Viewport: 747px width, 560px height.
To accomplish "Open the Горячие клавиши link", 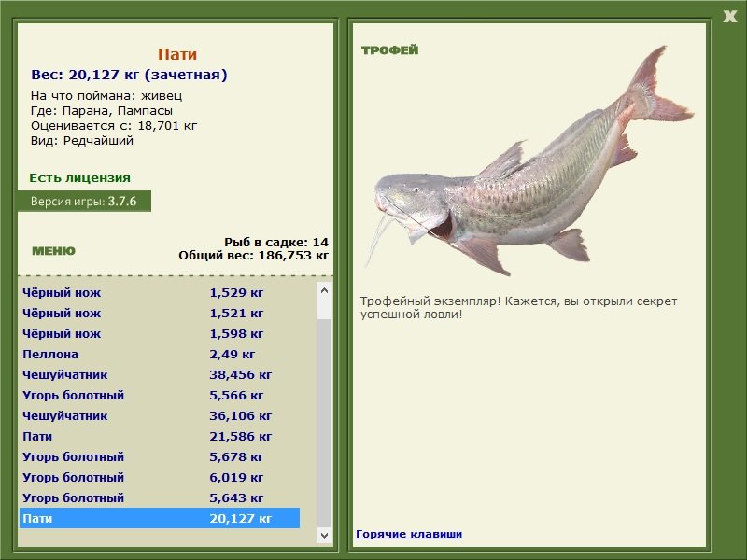I will tap(409, 534).
